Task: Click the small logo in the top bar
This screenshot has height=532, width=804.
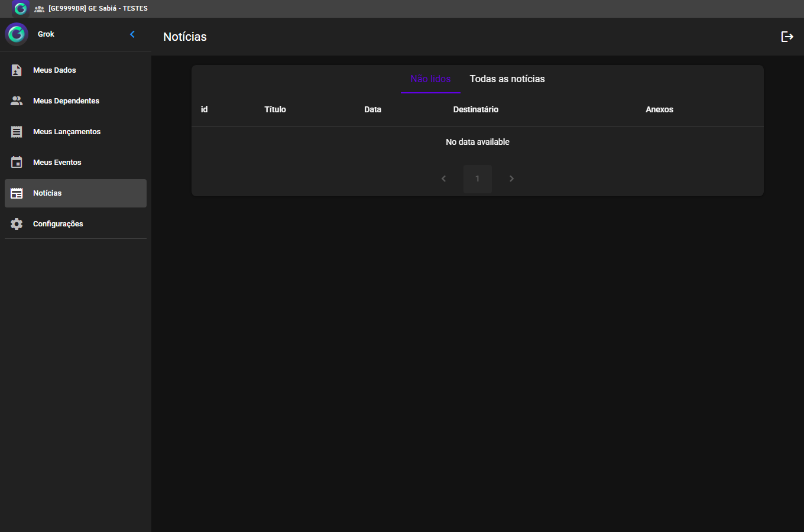Action: point(20,9)
